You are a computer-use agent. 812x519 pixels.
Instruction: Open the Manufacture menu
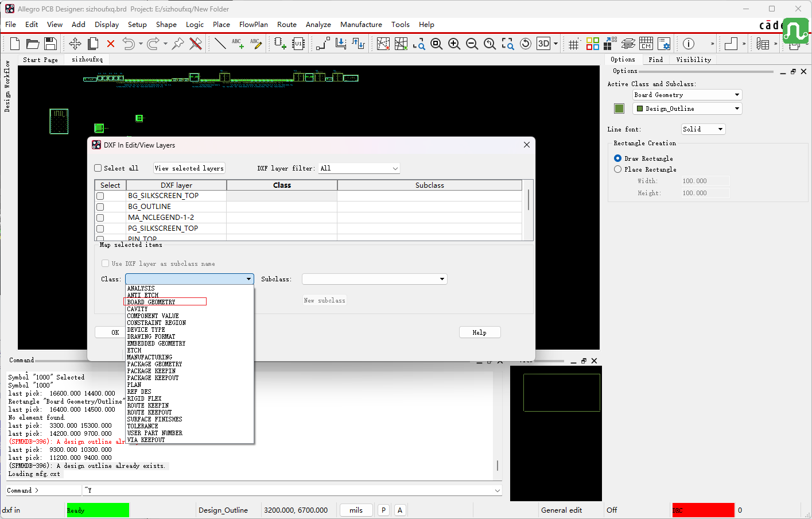click(x=361, y=24)
